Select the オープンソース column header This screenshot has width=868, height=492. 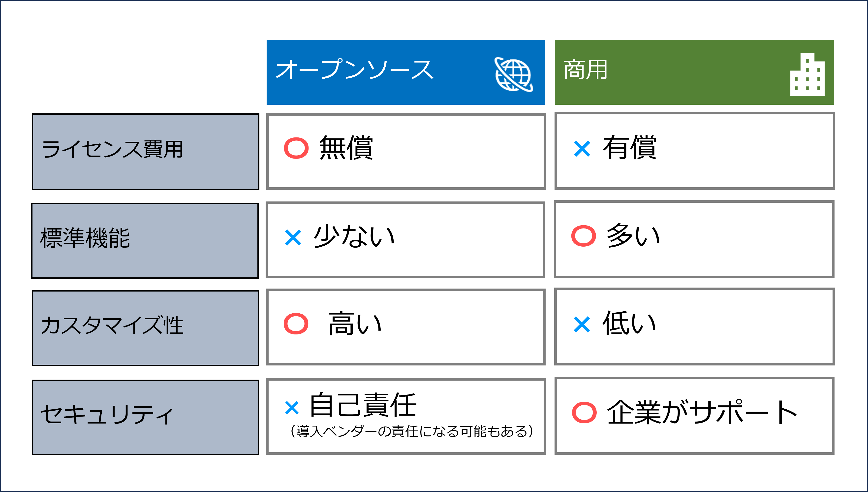pyautogui.click(x=405, y=72)
